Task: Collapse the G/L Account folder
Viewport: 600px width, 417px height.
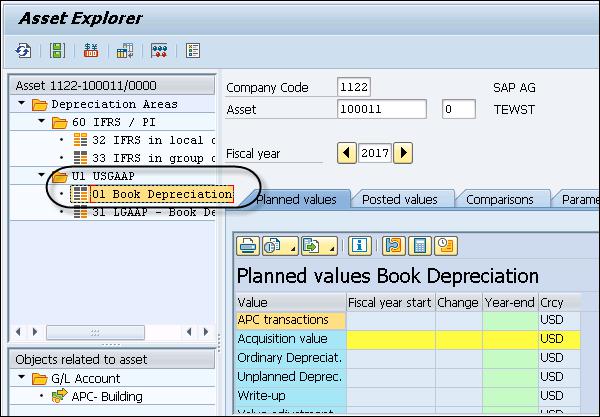Action: [22, 377]
